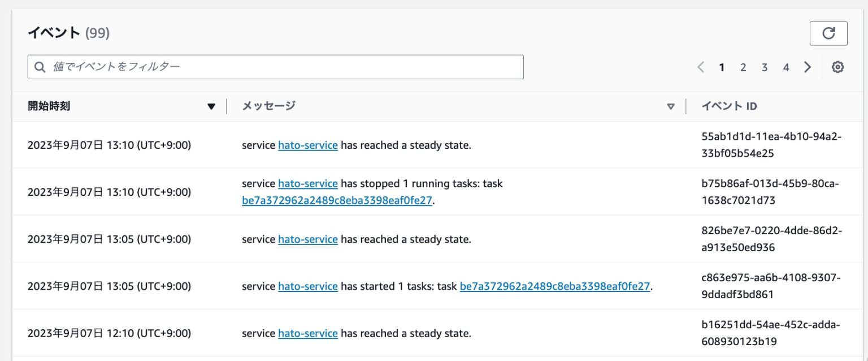The image size is (868, 361).
Task: Navigate to page 2 of events
Action: (x=743, y=67)
